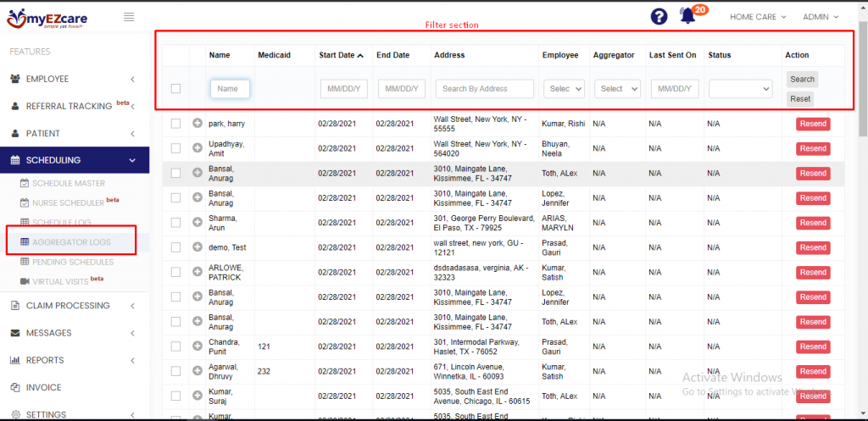The height and width of the screenshot is (421, 868).
Task: Open the Status filter dropdown
Action: click(741, 88)
